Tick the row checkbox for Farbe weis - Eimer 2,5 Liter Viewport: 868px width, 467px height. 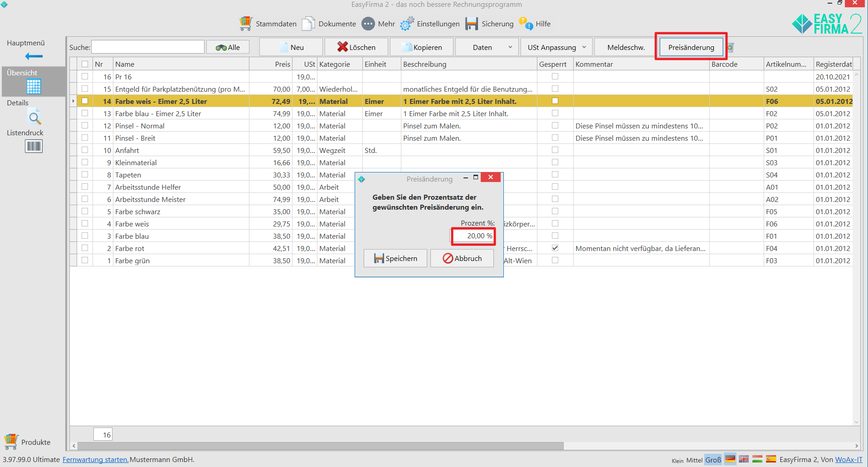pos(85,101)
